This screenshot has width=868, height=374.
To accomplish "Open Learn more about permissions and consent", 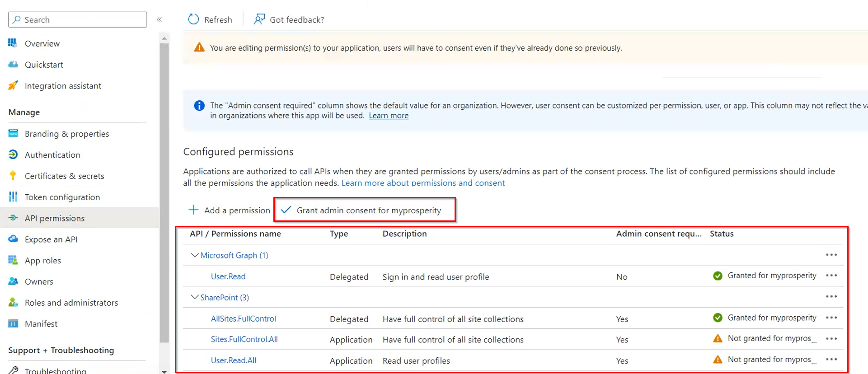I will tap(423, 183).
